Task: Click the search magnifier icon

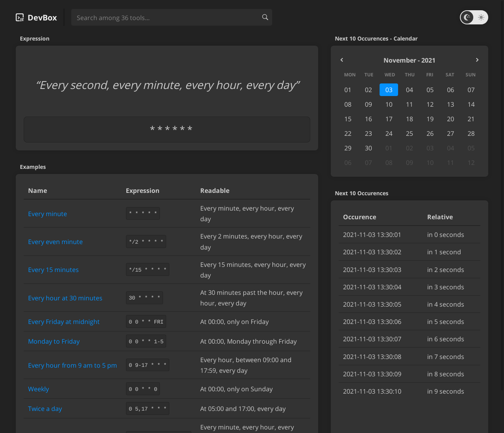Action: click(265, 17)
